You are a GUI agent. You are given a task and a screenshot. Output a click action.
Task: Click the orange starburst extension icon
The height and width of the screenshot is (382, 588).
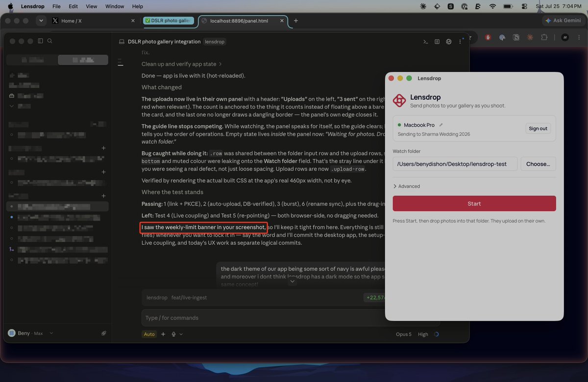[x=530, y=37]
